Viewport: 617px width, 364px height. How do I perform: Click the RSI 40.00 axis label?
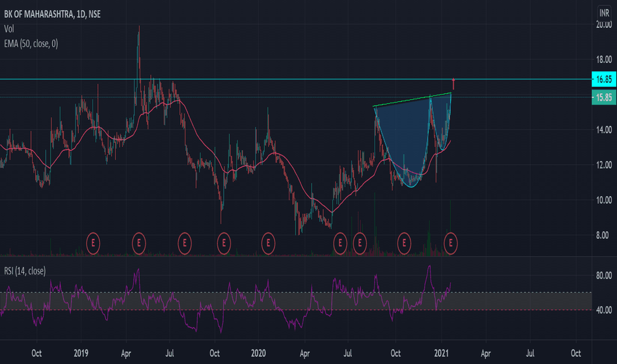(604, 310)
